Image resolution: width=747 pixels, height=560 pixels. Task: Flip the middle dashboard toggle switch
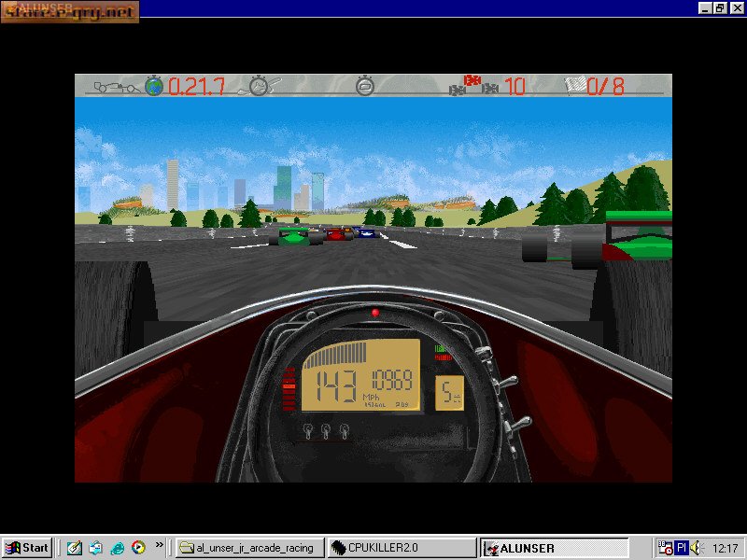pyautogui.click(x=325, y=431)
